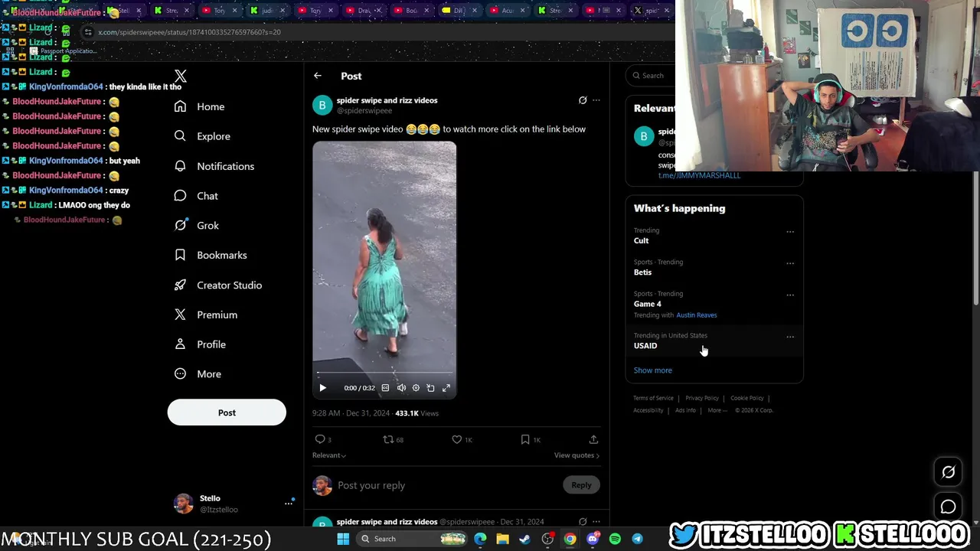Open the Privacy Policy link
This screenshot has width=980, height=551.
click(702, 398)
